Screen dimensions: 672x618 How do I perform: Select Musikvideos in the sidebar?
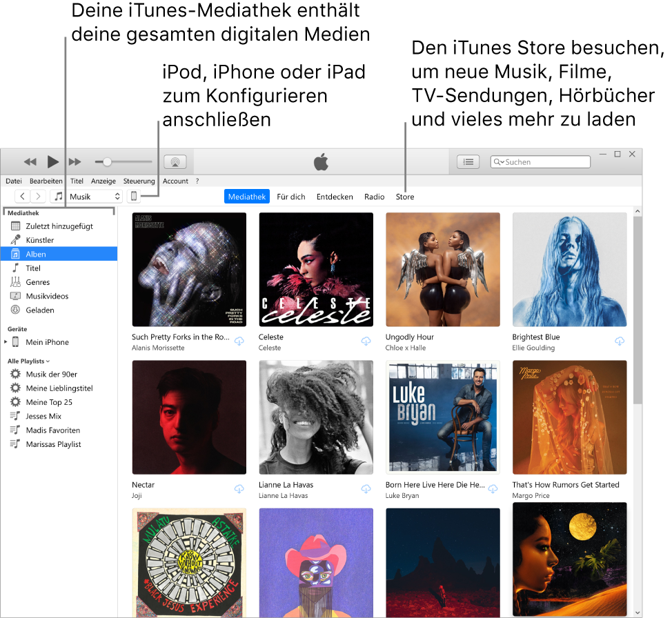(59, 296)
